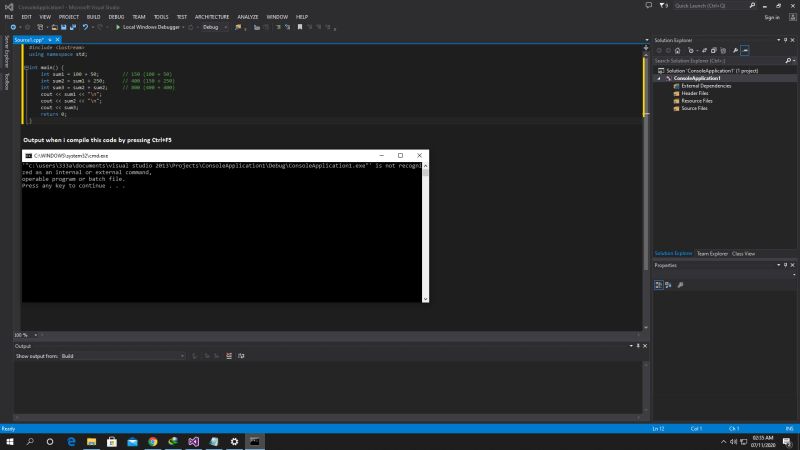The width and height of the screenshot is (800, 450).
Task: Click Clear All icon in Output panel
Action: 229,356
